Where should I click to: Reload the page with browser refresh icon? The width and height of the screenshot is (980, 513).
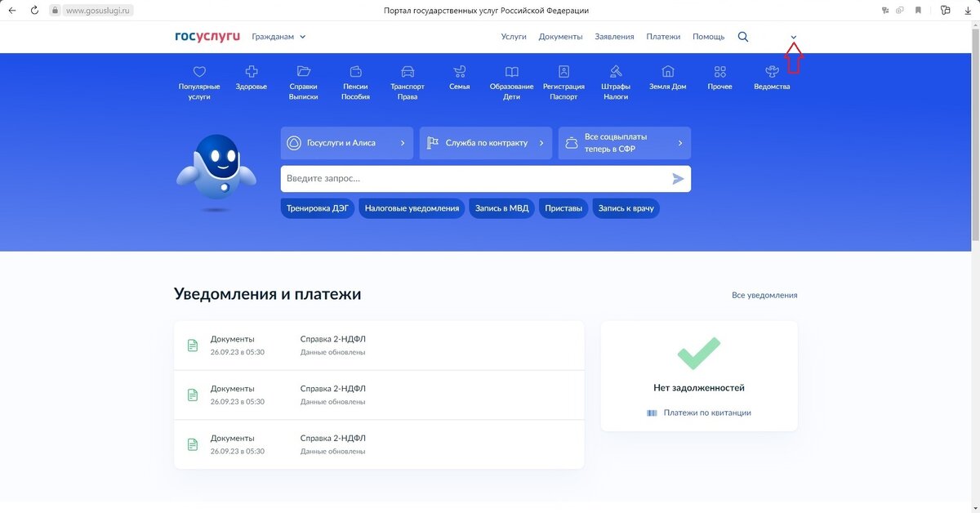[34, 11]
